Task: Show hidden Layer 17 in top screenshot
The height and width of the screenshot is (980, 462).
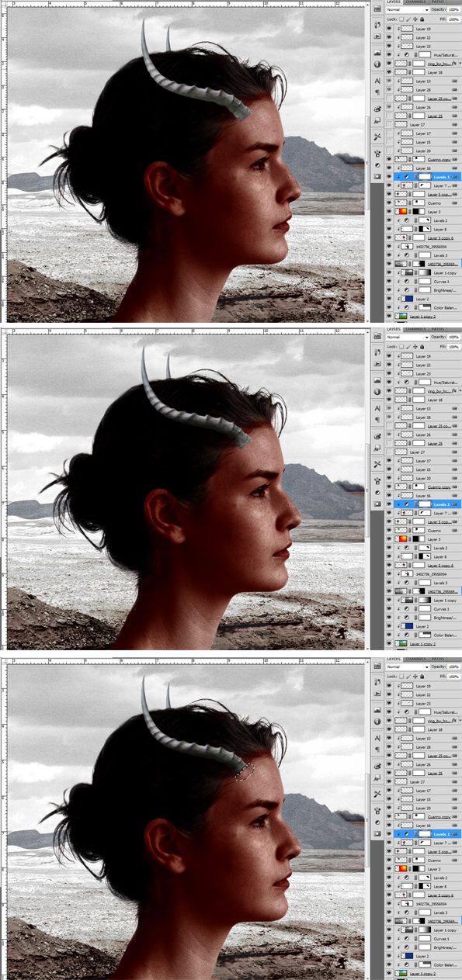Action: 388,133
